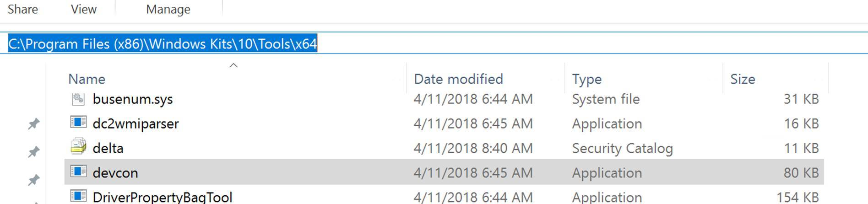The image size is (868, 204).
Task: Select the busenum.sys file name
Action: [x=133, y=99]
